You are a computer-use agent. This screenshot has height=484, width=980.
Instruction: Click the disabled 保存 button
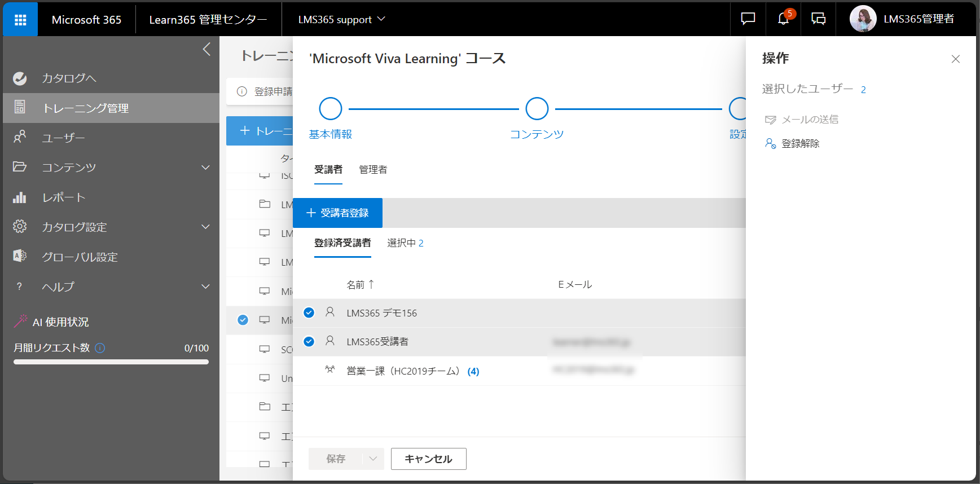pyautogui.click(x=336, y=459)
